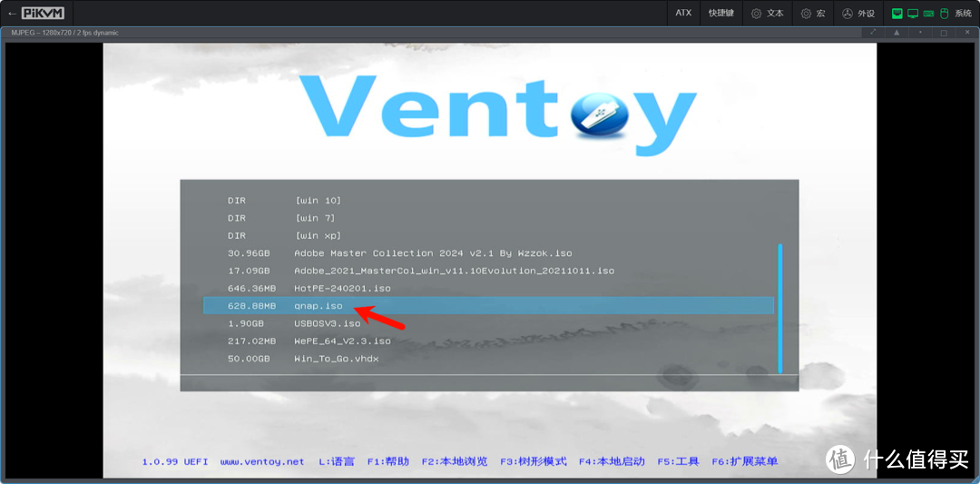
Task: Open the 文本 text paste menu
Action: tap(768, 13)
